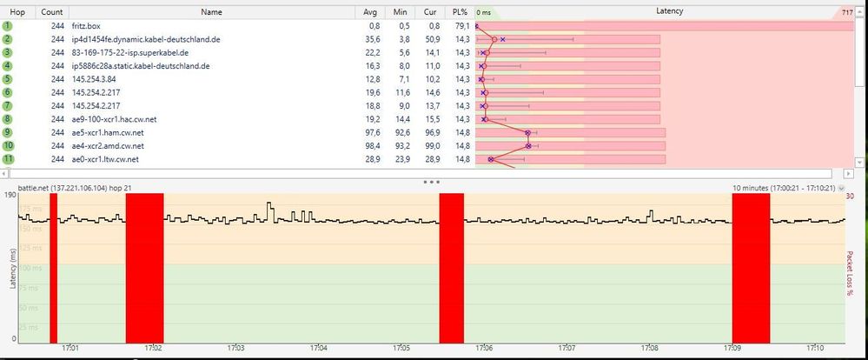Select the fritz.box row name
Screen dimensions: 868x360
pos(86,26)
